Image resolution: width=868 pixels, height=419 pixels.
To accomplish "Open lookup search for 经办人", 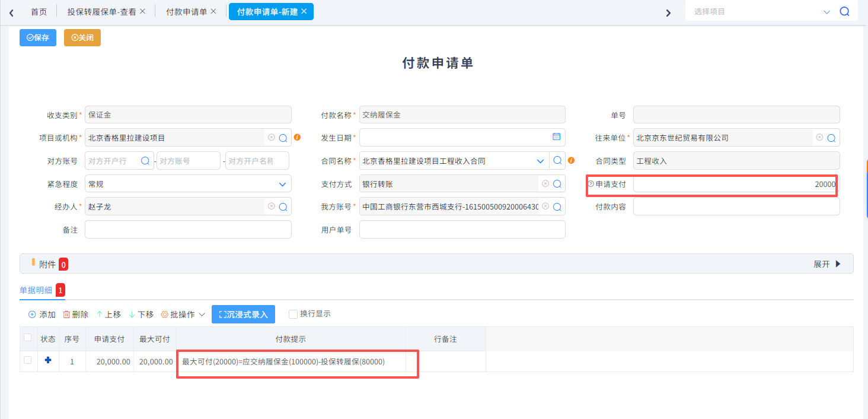I will 283,207.
